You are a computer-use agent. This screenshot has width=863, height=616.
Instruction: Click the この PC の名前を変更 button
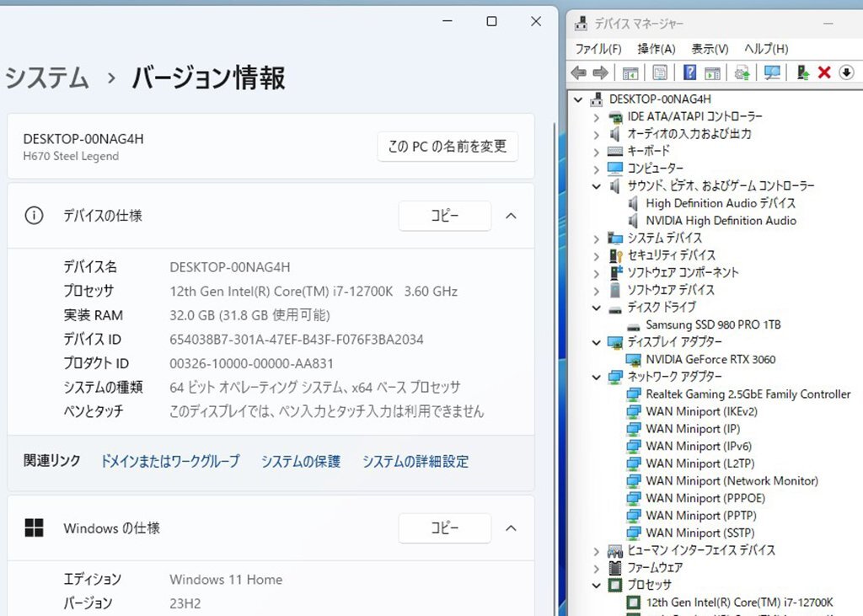(x=448, y=146)
